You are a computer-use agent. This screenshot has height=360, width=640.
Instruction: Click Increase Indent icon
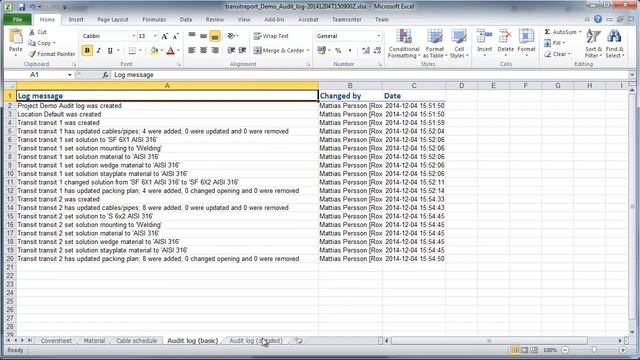pos(242,50)
